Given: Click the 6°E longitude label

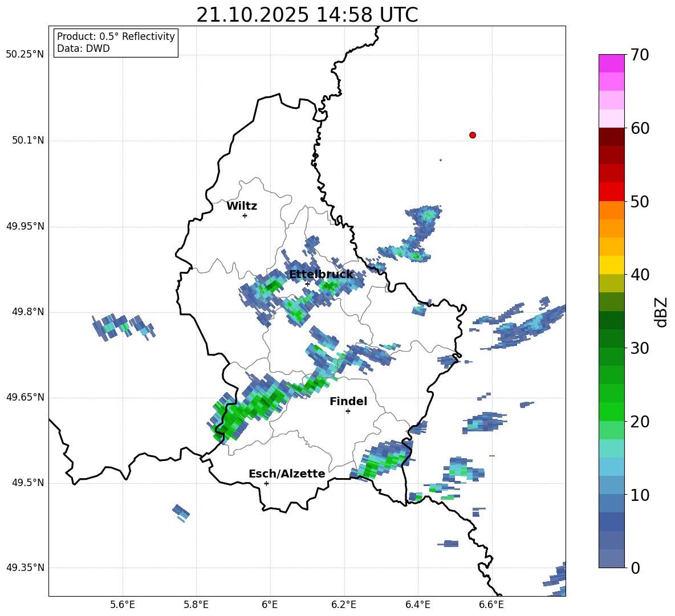Looking at the screenshot, I should coord(270,605).
